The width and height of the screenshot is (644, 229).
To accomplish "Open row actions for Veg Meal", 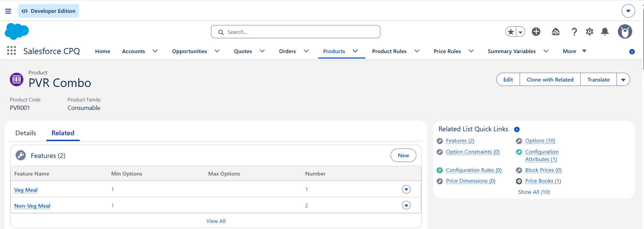I will click(x=406, y=189).
